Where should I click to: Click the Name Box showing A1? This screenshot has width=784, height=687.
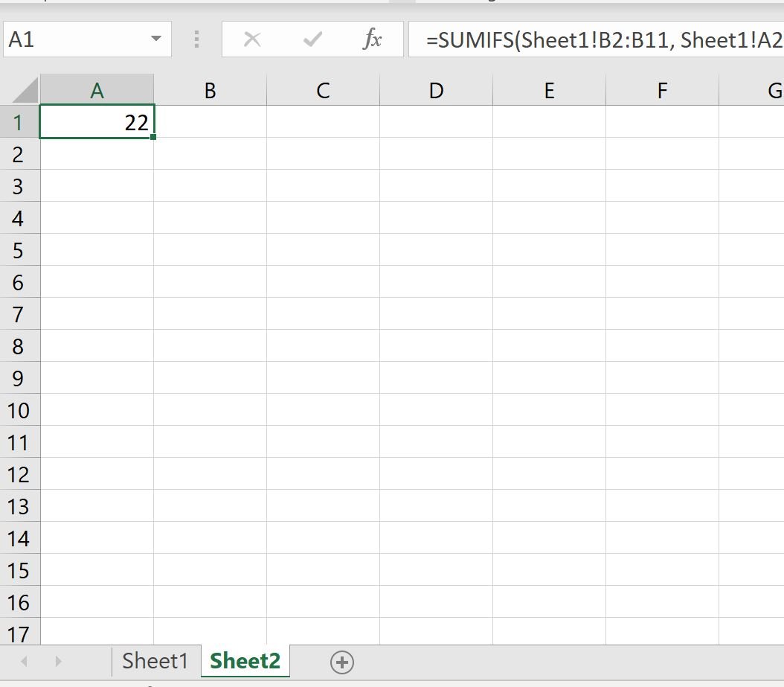coord(87,39)
